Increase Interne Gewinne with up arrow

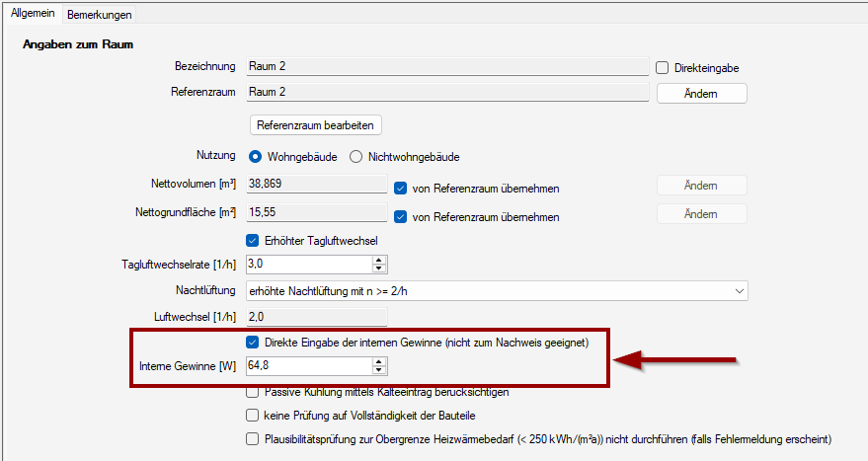tap(379, 362)
